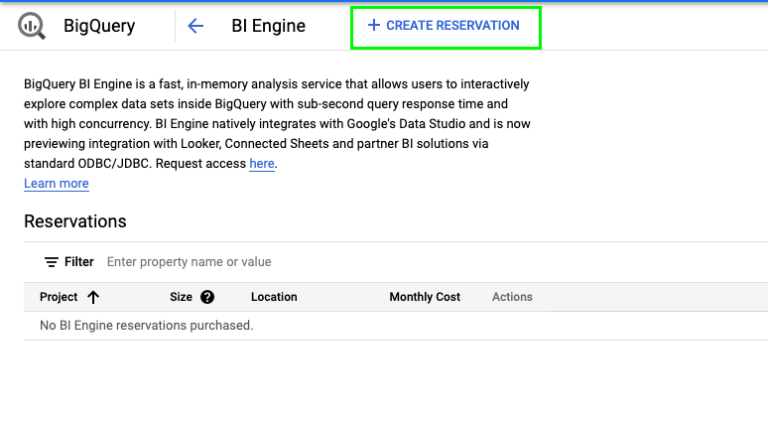Click the Reservations section heading
This screenshot has height=426, width=768.
coord(75,221)
